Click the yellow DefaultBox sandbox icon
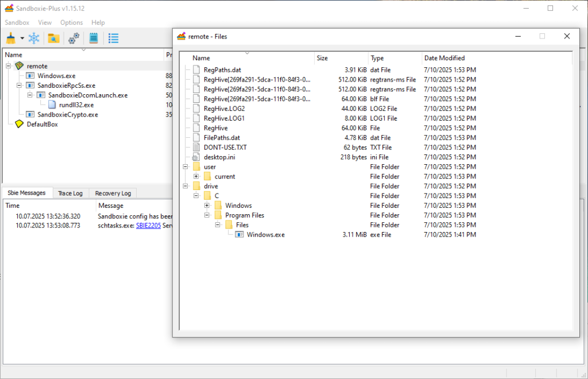This screenshot has width=588, height=379. click(x=19, y=124)
